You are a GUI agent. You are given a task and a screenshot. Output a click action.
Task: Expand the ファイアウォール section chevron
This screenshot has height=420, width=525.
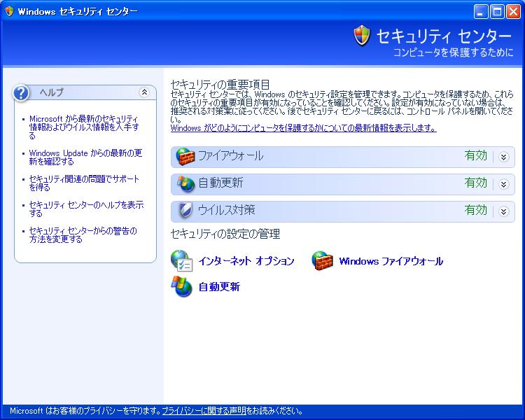pyautogui.click(x=503, y=157)
